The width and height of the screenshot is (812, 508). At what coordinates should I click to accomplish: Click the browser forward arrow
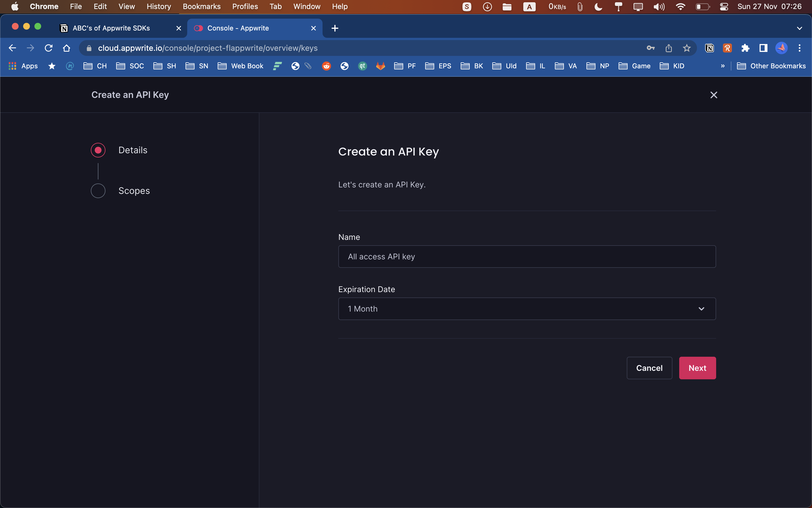(30, 48)
